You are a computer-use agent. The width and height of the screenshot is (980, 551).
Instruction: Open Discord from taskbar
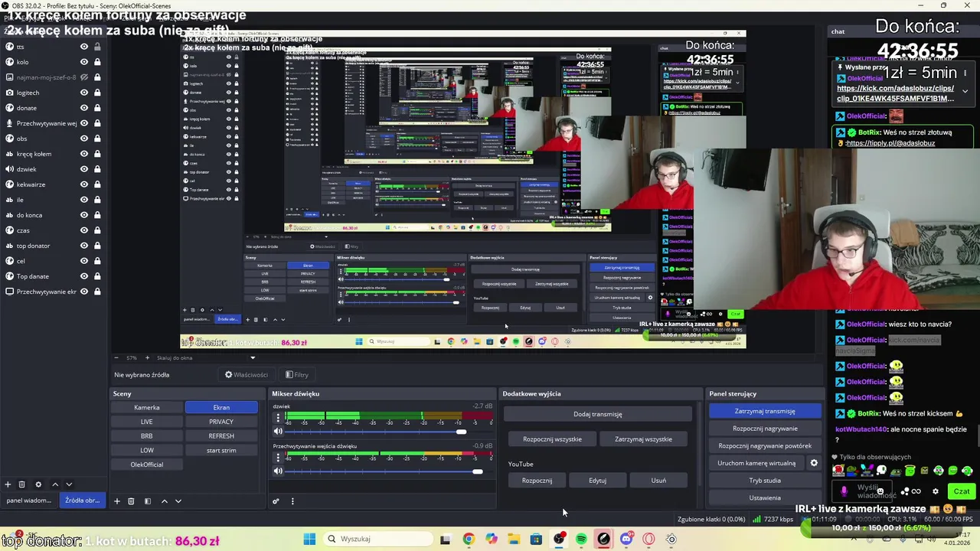626,539
